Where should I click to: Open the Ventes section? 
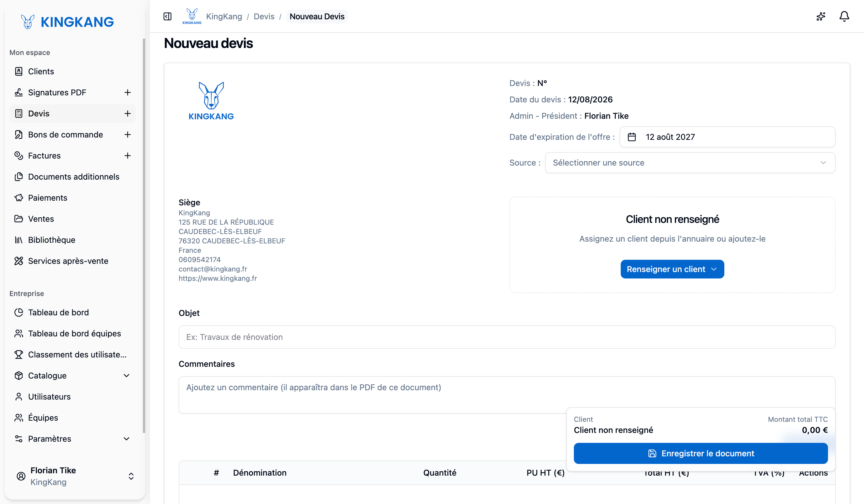[72, 219]
